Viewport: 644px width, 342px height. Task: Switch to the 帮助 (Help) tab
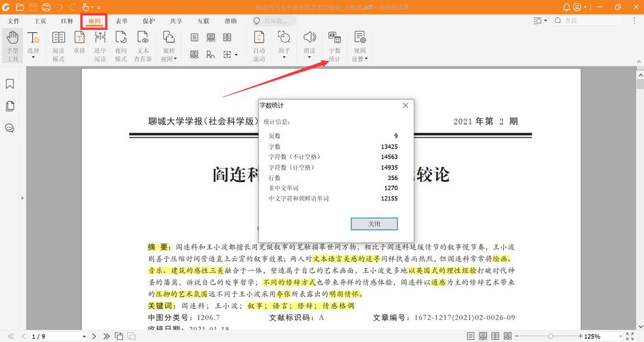point(231,21)
